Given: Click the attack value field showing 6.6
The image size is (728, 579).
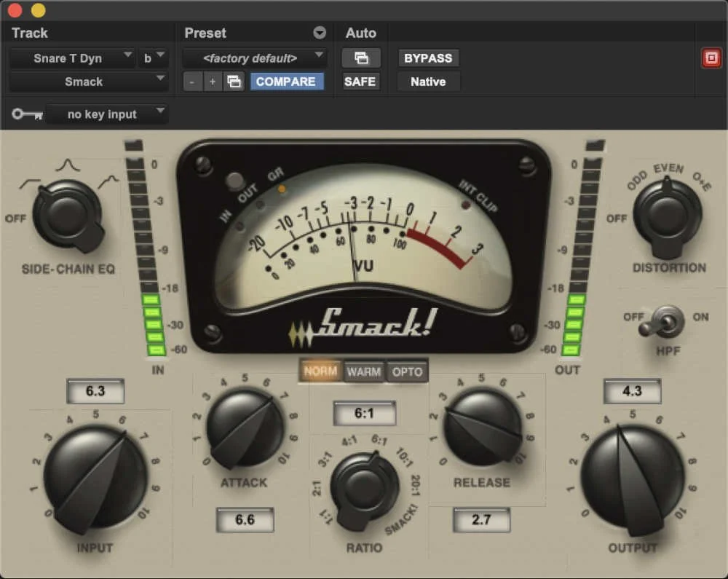Looking at the screenshot, I should [245, 519].
